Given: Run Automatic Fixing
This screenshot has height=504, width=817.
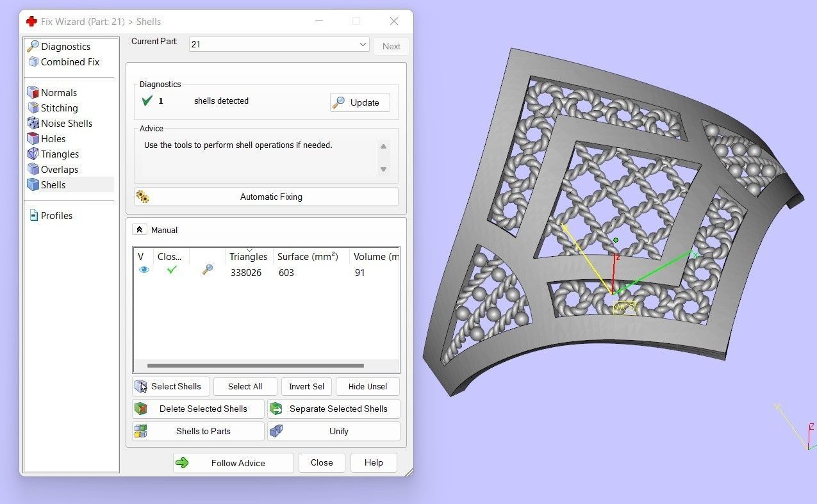Looking at the screenshot, I should [266, 197].
